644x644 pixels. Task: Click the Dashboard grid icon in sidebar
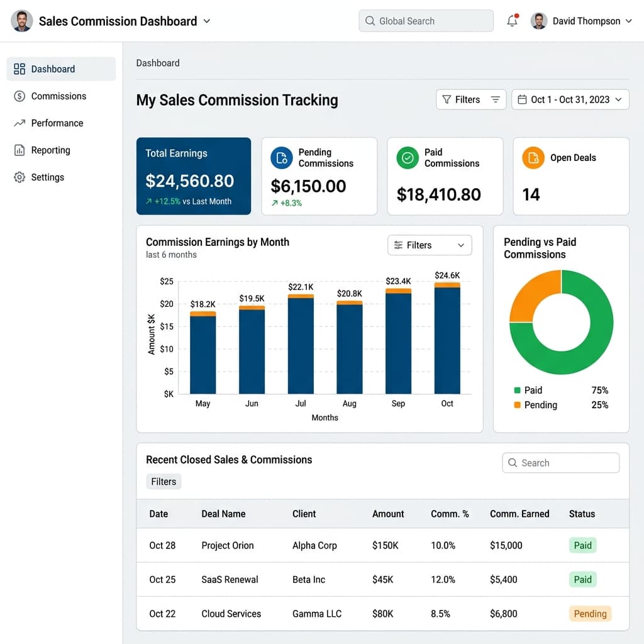coord(19,69)
